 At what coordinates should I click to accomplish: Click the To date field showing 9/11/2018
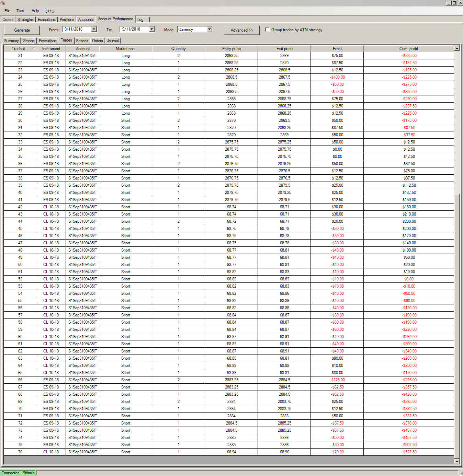pyautogui.click(x=135, y=29)
